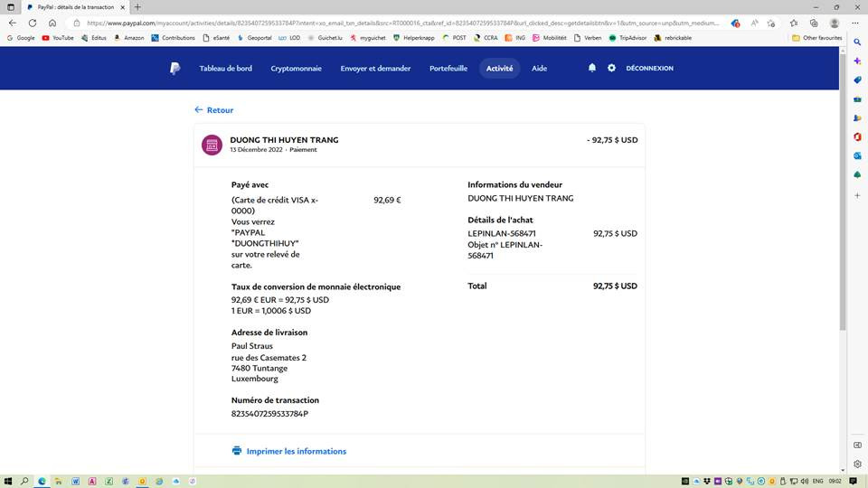The image size is (868, 488).
Task: Open the Aide menu item
Action: [539, 69]
